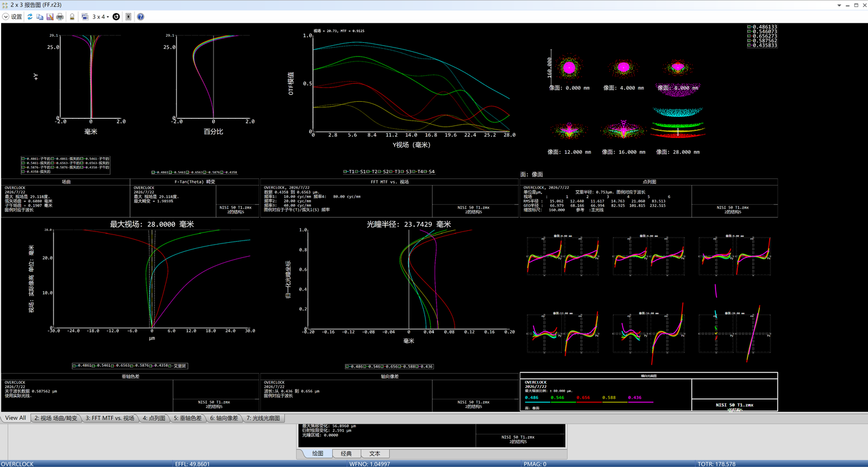Viewport: 868px width, 467px height.
Task: Click the lateral color plot under 最大视场
Action: click(151, 278)
